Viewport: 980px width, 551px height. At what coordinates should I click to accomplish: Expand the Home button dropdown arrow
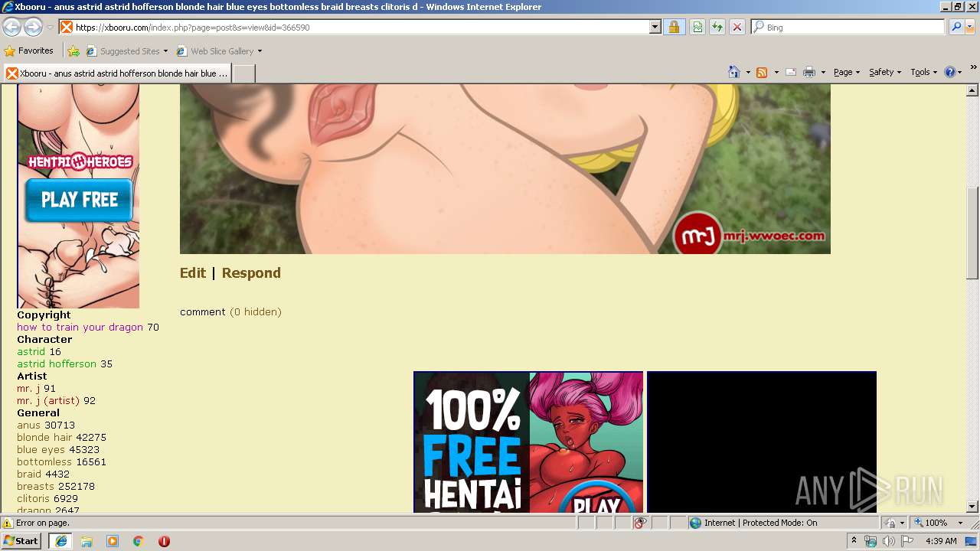pos(748,72)
